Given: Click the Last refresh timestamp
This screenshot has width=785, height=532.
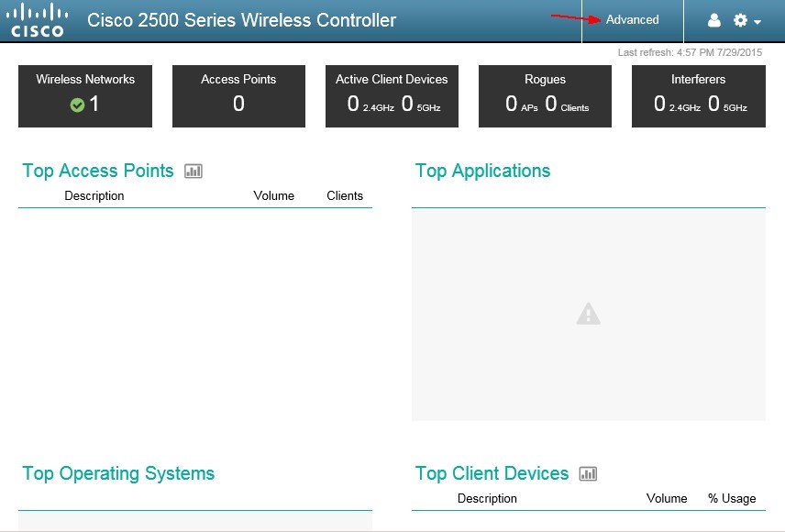Looking at the screenshot, I should coord(690,52).
